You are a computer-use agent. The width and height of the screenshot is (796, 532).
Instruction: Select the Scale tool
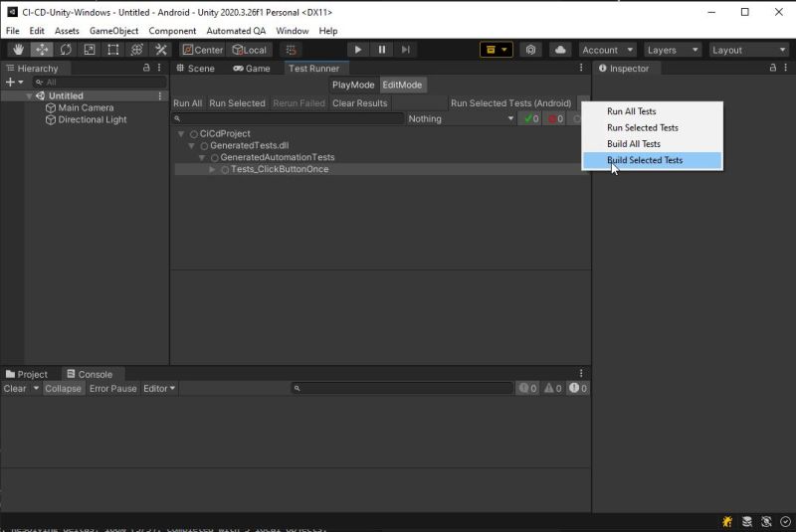tap(90, 50)
